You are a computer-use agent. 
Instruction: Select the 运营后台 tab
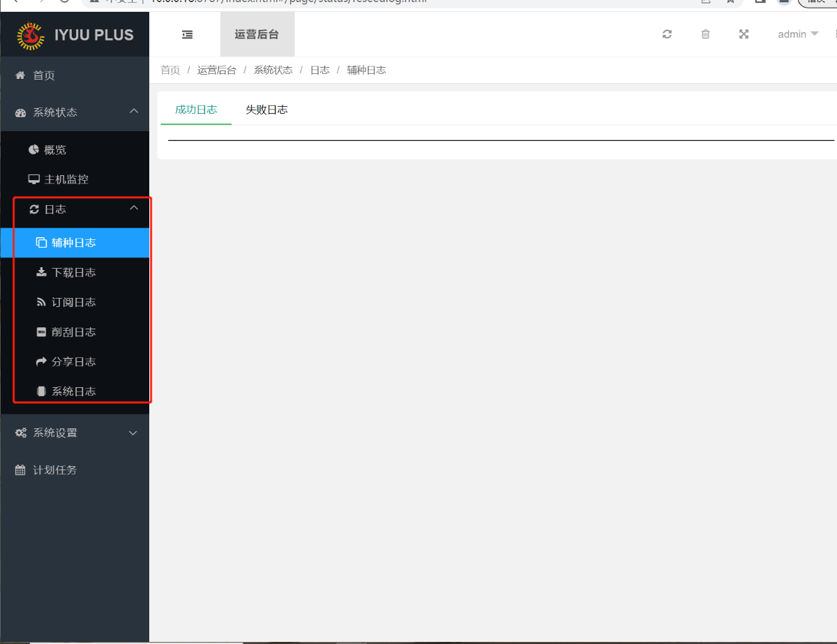(257, 33)
